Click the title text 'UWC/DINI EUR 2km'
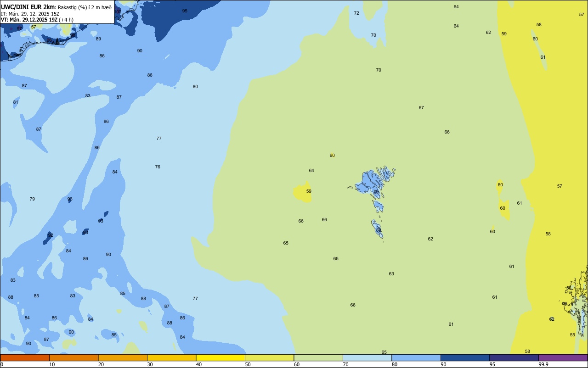The width and height of the screenshot is (588, 368). (28, 7)
